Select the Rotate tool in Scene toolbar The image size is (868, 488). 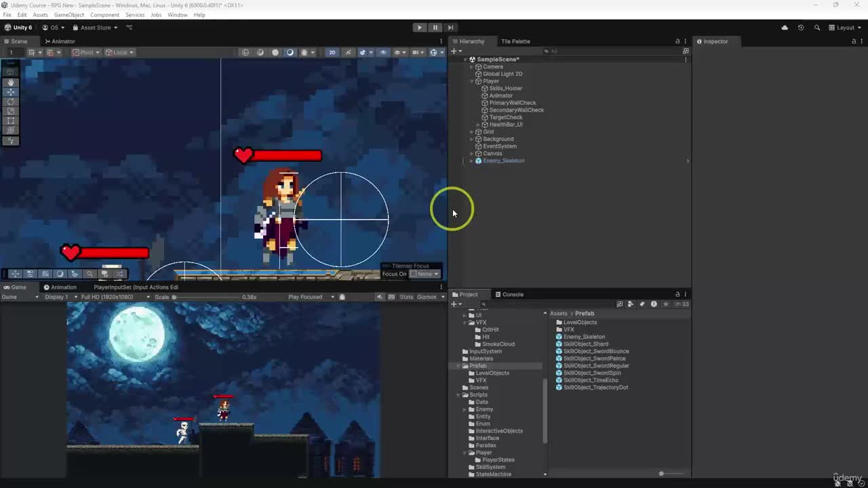(x=11, y=102)
